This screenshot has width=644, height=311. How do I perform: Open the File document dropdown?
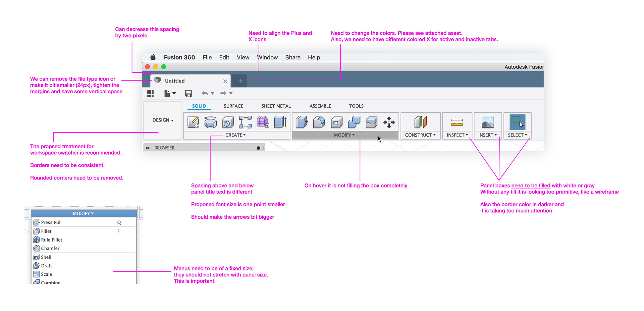pyautogui.click(x=170, y=93)
